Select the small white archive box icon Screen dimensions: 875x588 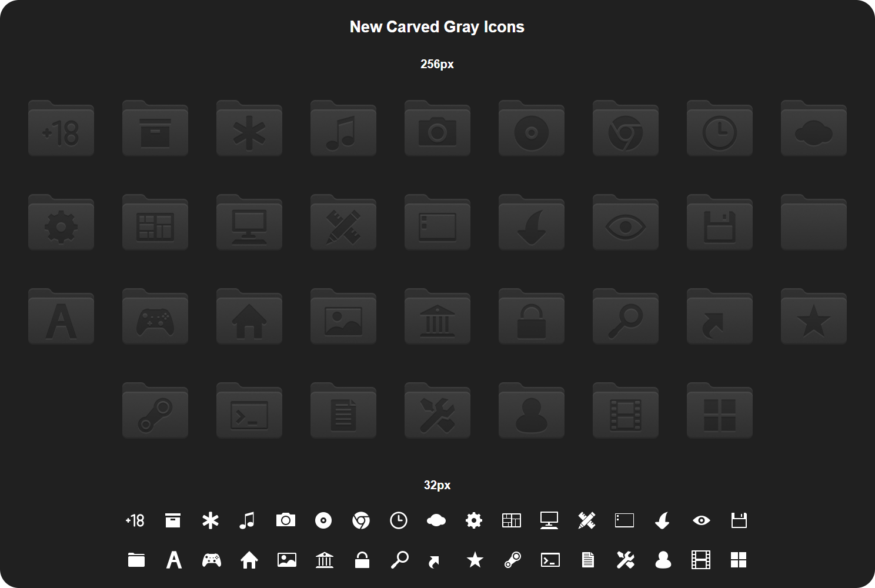[173, 520]
